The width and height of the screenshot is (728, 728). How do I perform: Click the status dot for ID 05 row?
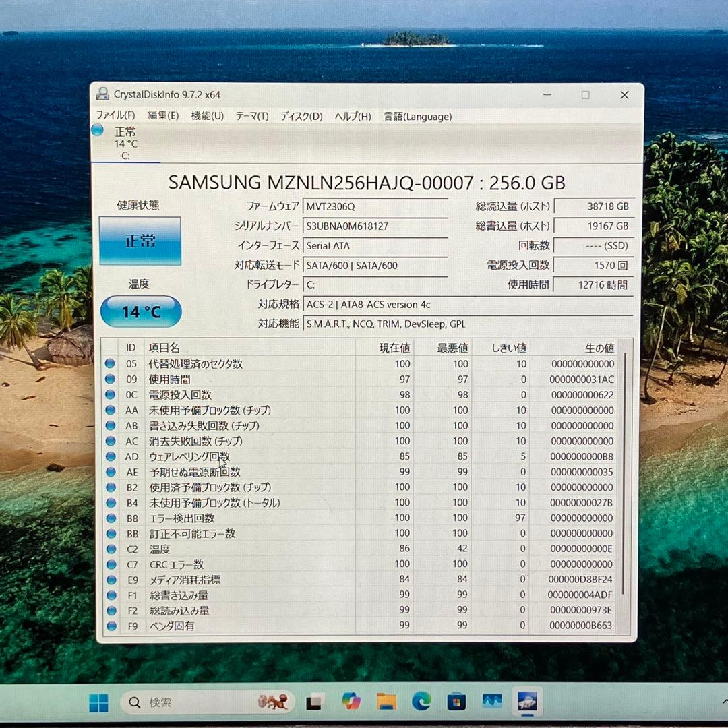(x=110, y=364)
